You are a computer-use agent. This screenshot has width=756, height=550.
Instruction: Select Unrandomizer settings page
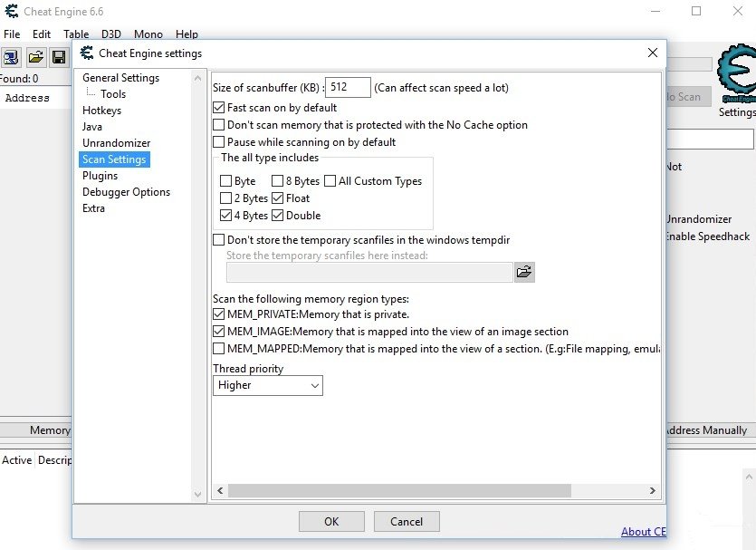(x=116, y=143)
